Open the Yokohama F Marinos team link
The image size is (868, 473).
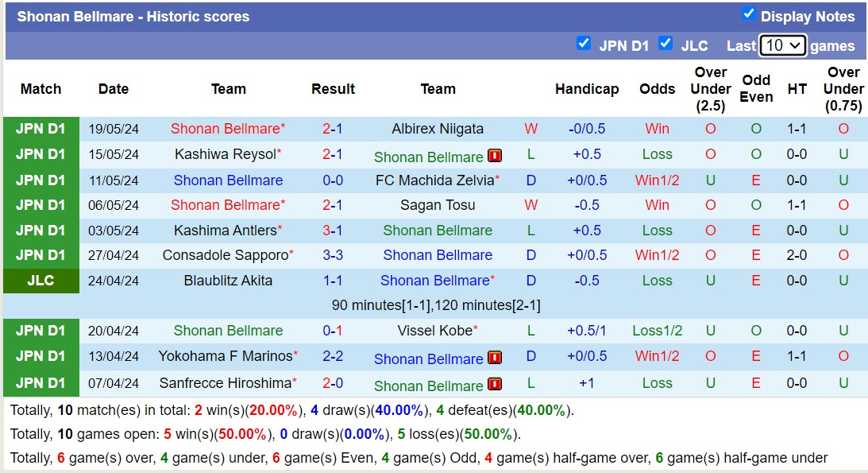pos(226,356)
